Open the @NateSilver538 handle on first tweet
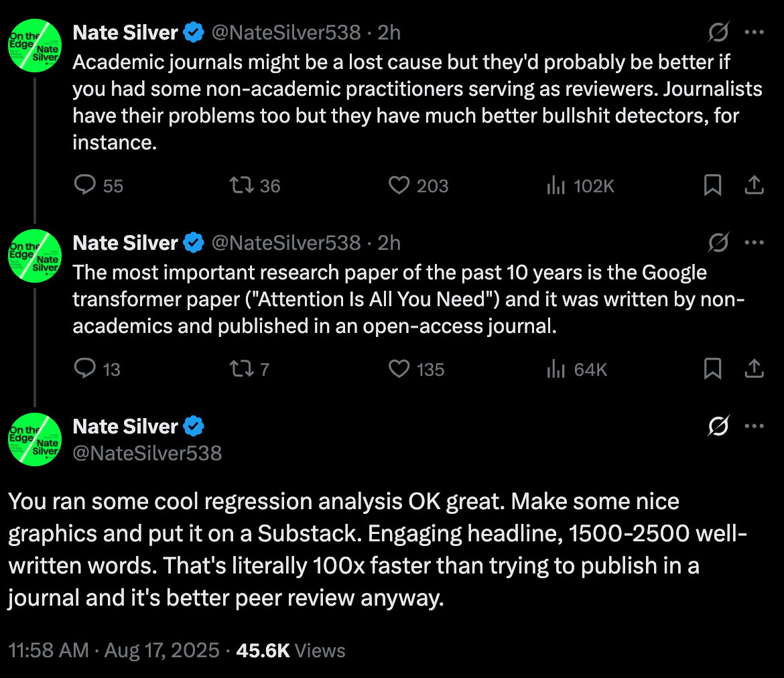The height and width of the screenshot is (678, 784). 286,31
